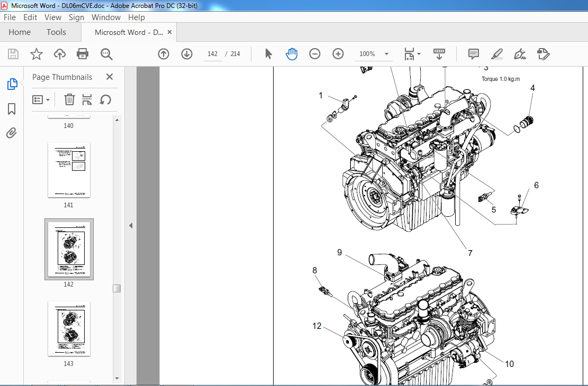The height and width of the screenshot is (386, 588).
Task: Select the Microsoft Word document tab
Action: [x=129, y=32]
